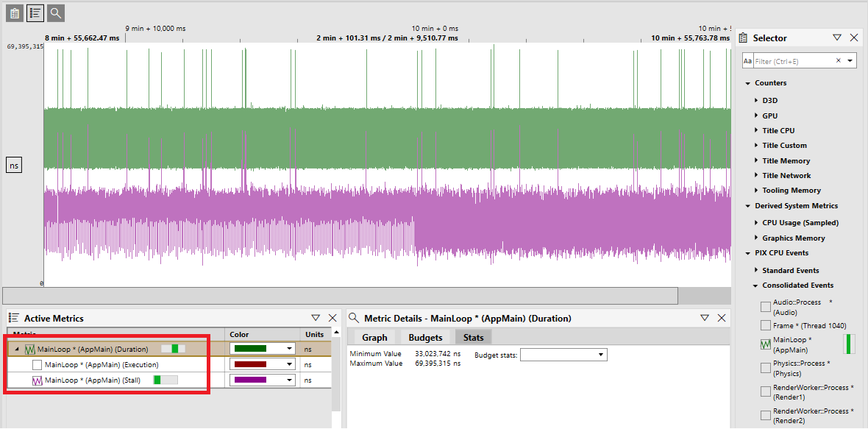Close the Metric Details panel
868x429 pixels.
point(722,318)
